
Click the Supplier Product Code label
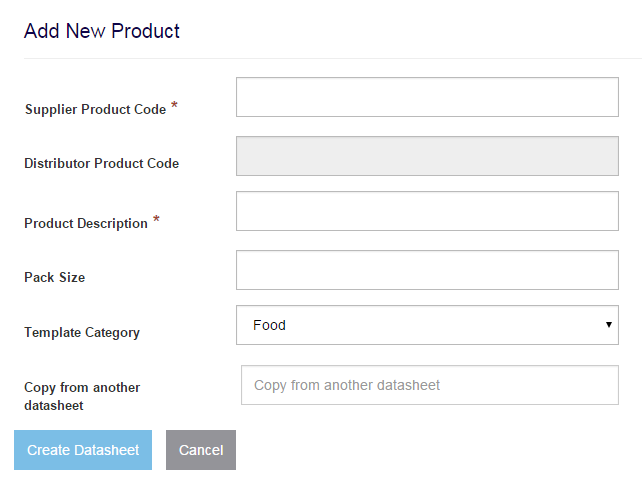point(95,109)
